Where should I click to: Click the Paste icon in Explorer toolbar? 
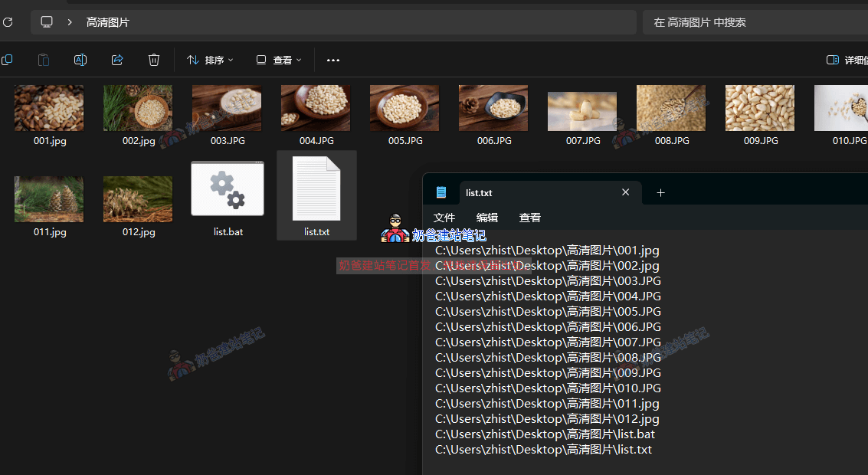(x=44, y=60)
